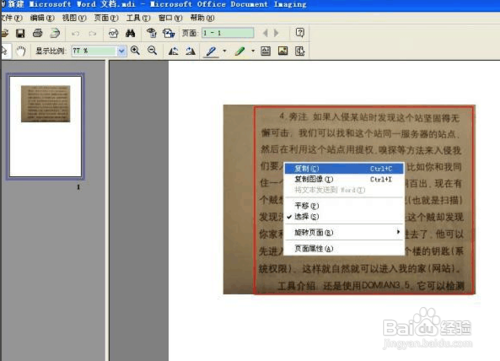
Task: Select the green Highlighter tool
Action: click(240, 51)
